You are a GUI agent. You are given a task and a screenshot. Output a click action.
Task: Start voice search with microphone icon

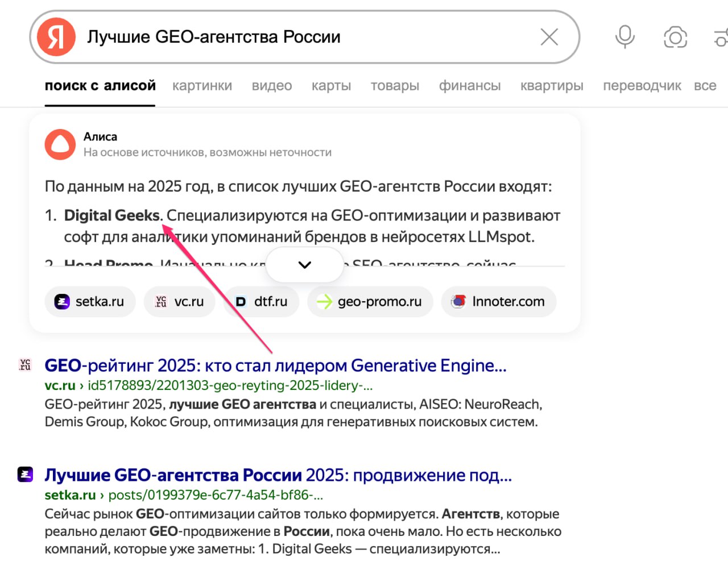coord(625,37)
